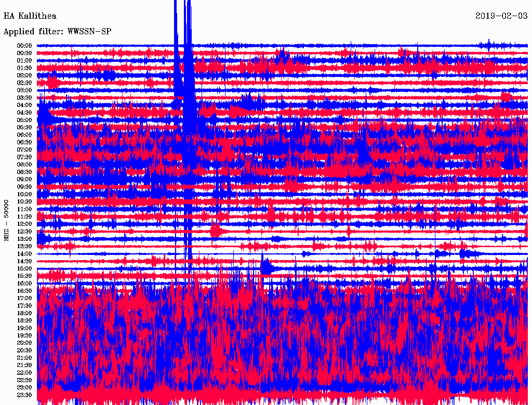Select the 00:30 time row label
Image resolution: width=532 pixels, height=405 pixels.
point(24,53)
